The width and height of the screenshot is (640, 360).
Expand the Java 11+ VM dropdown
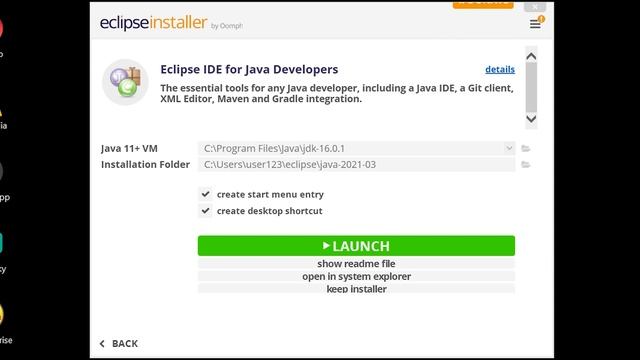[x=509, y=148]
